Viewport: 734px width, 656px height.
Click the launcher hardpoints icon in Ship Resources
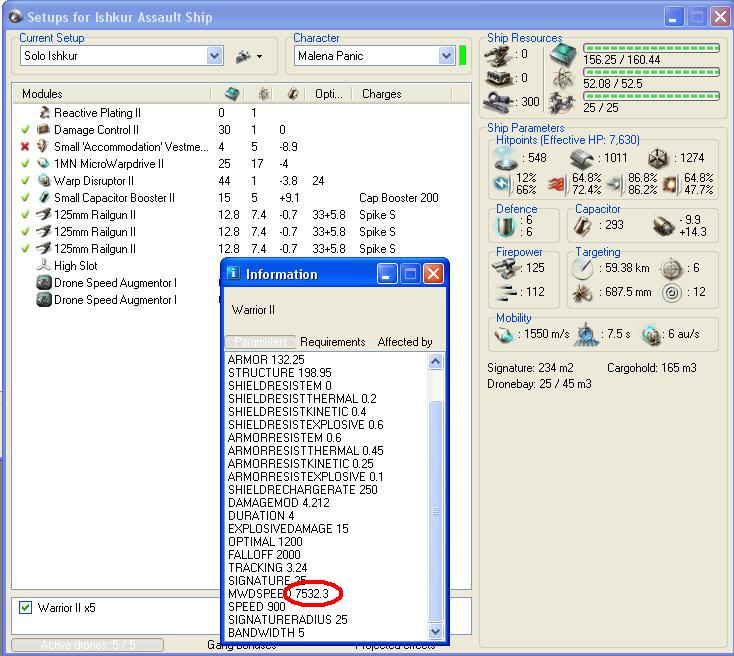click(x=498, y=78)
